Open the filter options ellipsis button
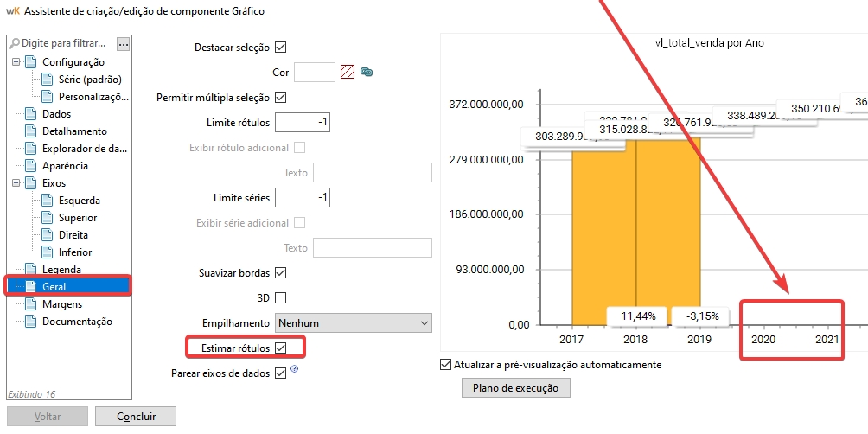The image size is (868, 434). tap(124, 43)
